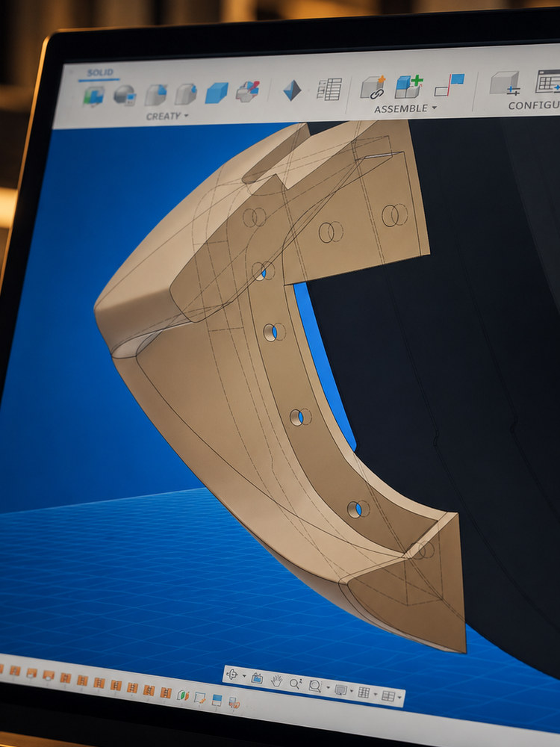560x747 pixels.
Task: Click the last orange-blue timeline feature icon
Action: click(x=233, y=703)
